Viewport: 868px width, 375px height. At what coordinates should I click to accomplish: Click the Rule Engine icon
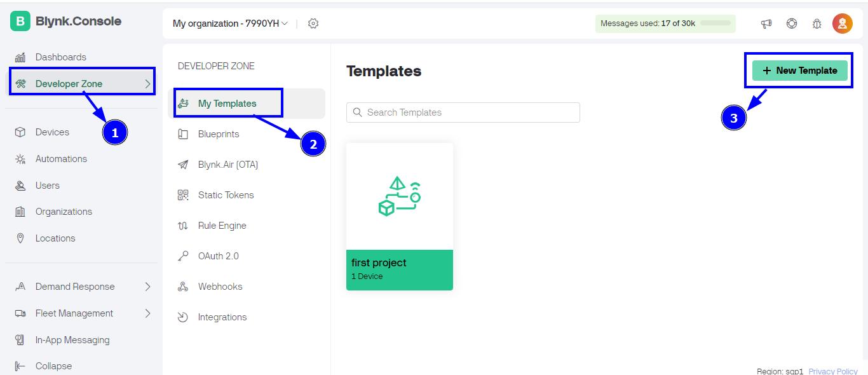pyautogui.click(x=183, y=226)
